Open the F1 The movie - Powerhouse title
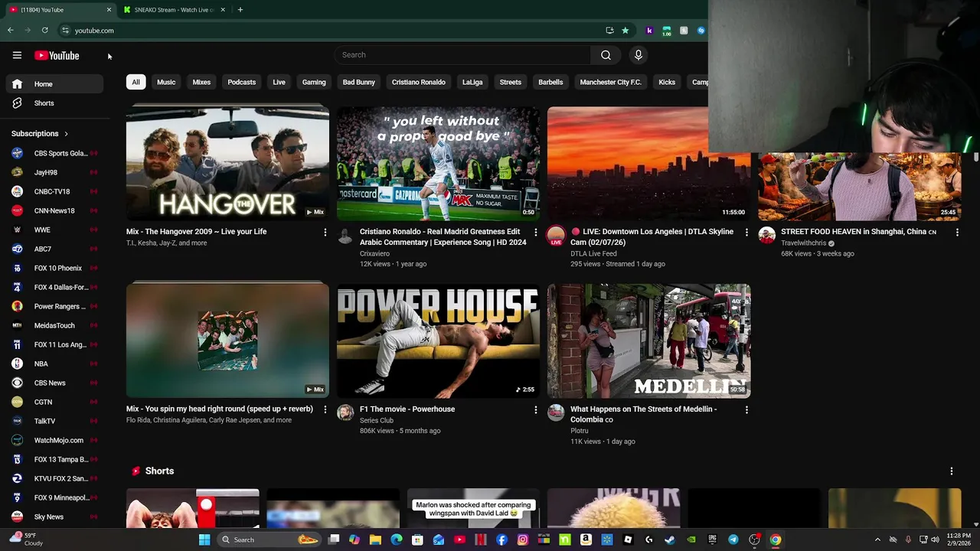Image resolution: width=980 pixels, height=551 pixels. pos(407,409)
